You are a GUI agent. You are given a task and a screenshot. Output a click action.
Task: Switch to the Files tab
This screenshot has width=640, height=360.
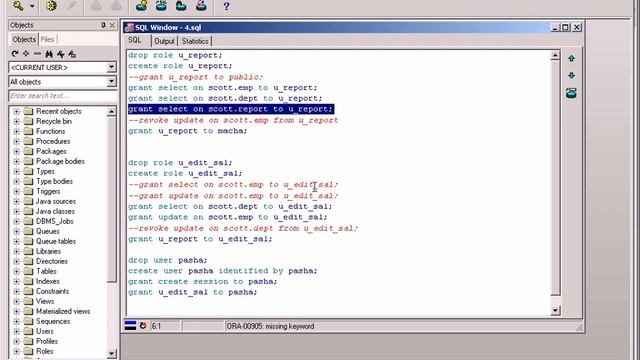[47, 39]
